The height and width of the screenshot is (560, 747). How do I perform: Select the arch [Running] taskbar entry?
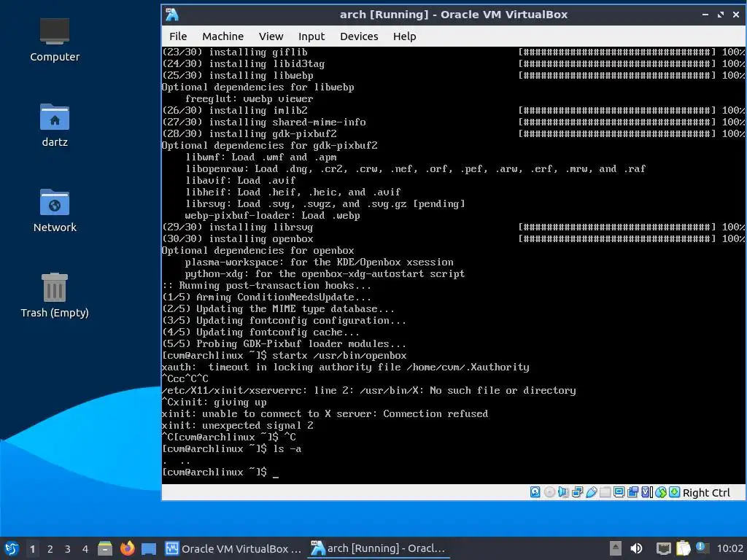pyautogui.click(x=379, y=548)
